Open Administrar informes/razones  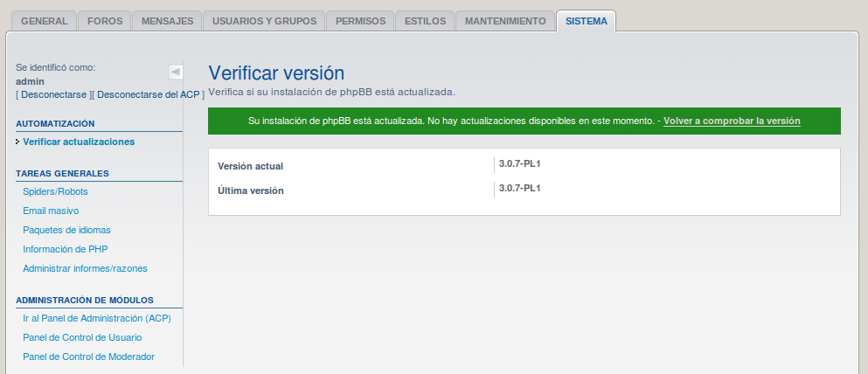[86, 268]
